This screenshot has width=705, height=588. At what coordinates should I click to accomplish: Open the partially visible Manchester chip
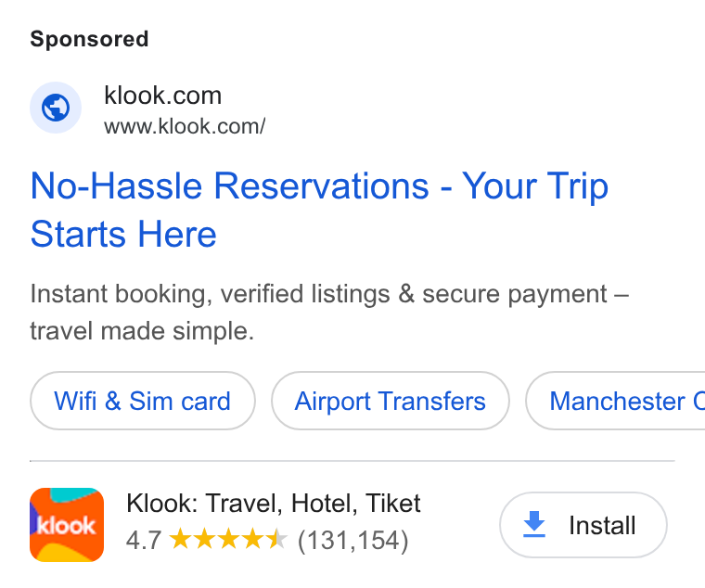[x=615, y=401]
